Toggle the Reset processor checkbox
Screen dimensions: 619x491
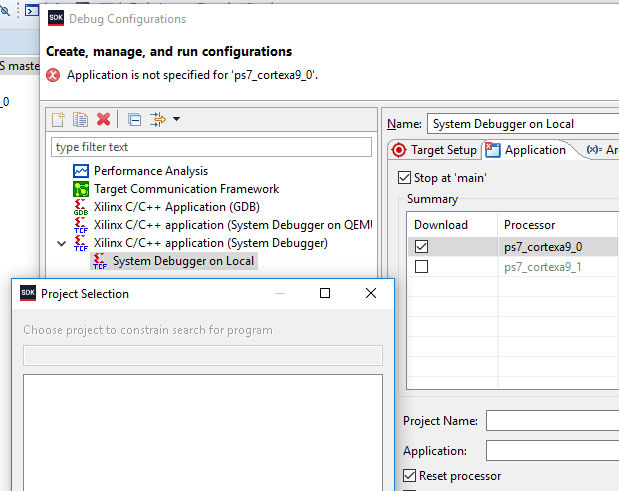409,476
